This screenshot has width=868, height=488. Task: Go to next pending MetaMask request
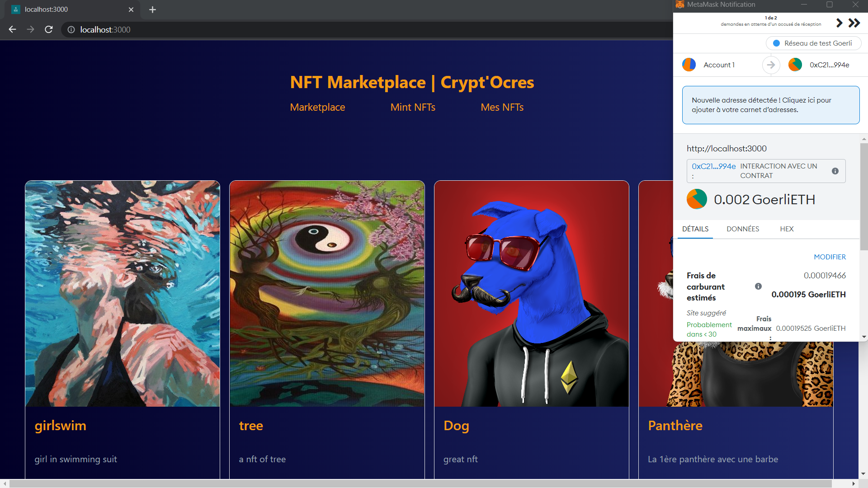click(x=839, y=23)
